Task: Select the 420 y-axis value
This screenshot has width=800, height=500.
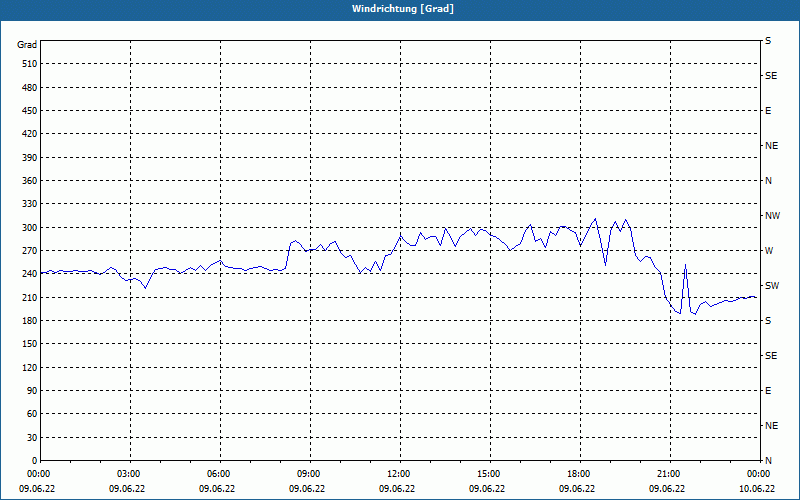Action: (30, 134)
